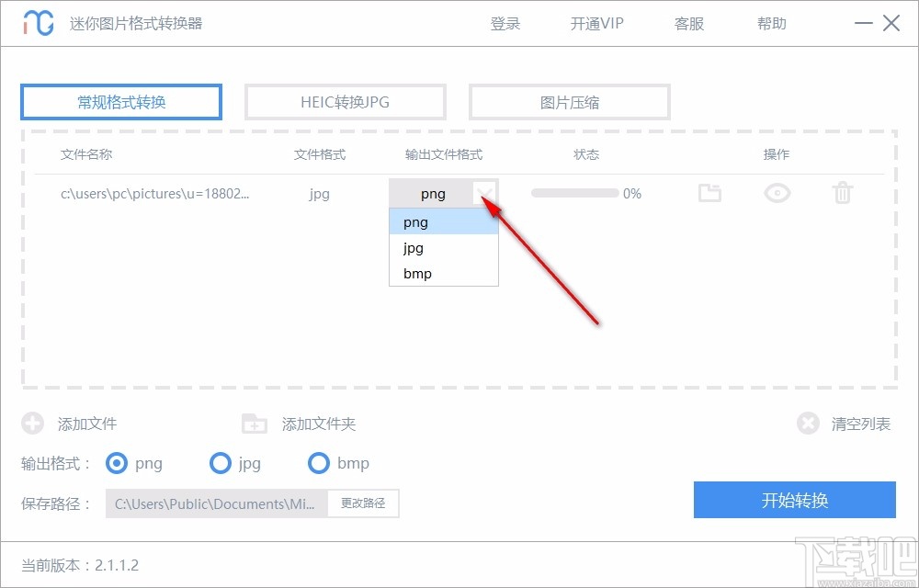This screenshot has width=919, height=588.
Task: Click the 开始转换 button
Action: [794, 500]
